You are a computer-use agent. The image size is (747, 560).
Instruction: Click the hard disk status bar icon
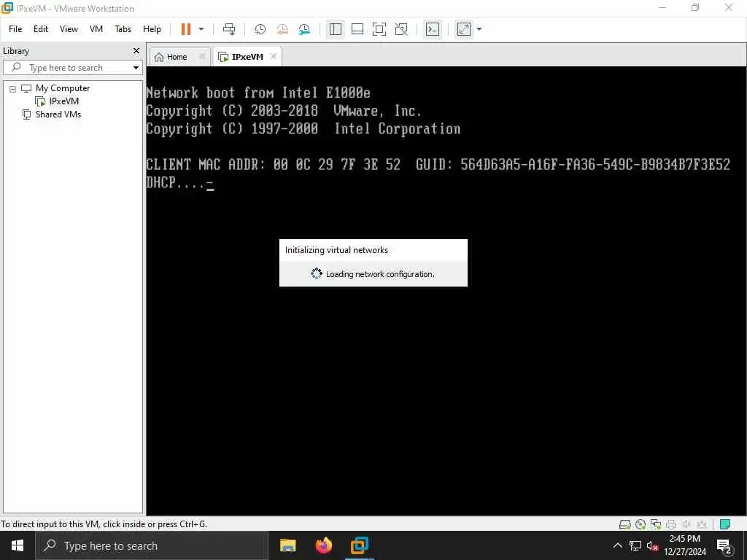[625, 524]
